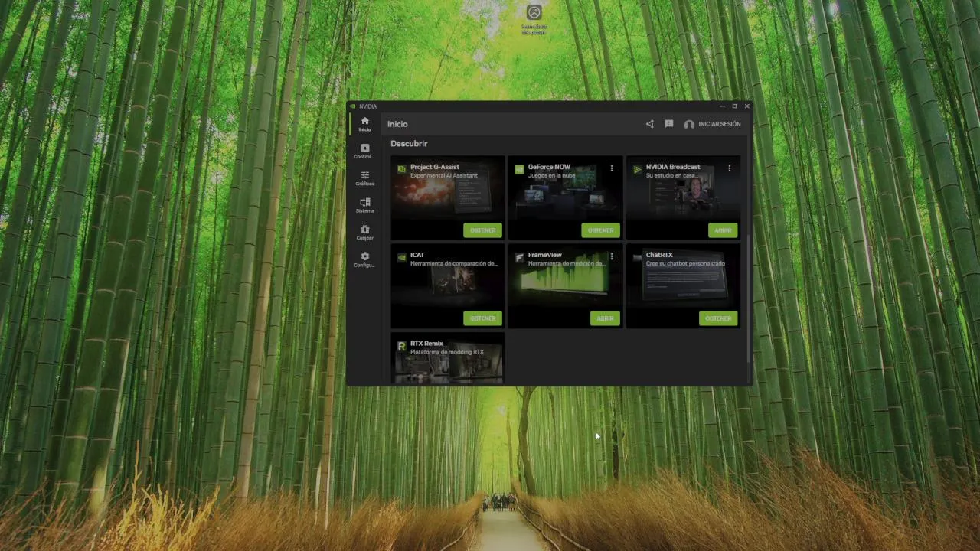Image resolution: width=980 pixels, height=551 pixels.
Task: Minimize the NVIDIA window
Action: tap(722, 106)
